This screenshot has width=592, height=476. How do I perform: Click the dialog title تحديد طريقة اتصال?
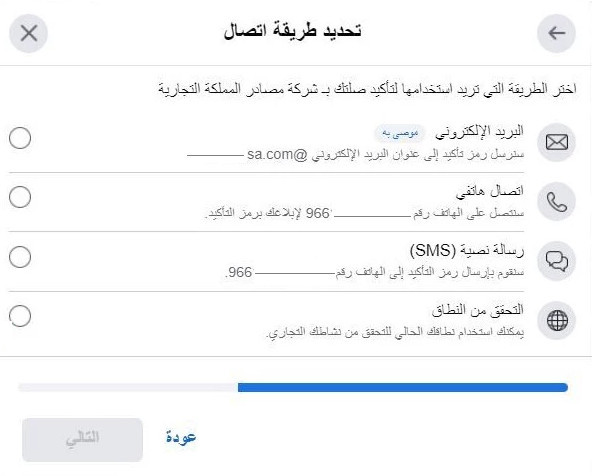tap(293, 31)
